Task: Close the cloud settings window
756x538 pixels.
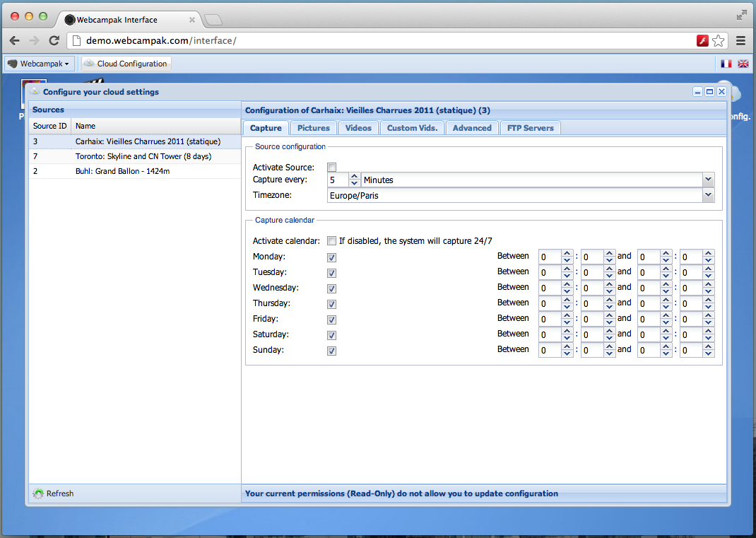Action: coord(722,92)
